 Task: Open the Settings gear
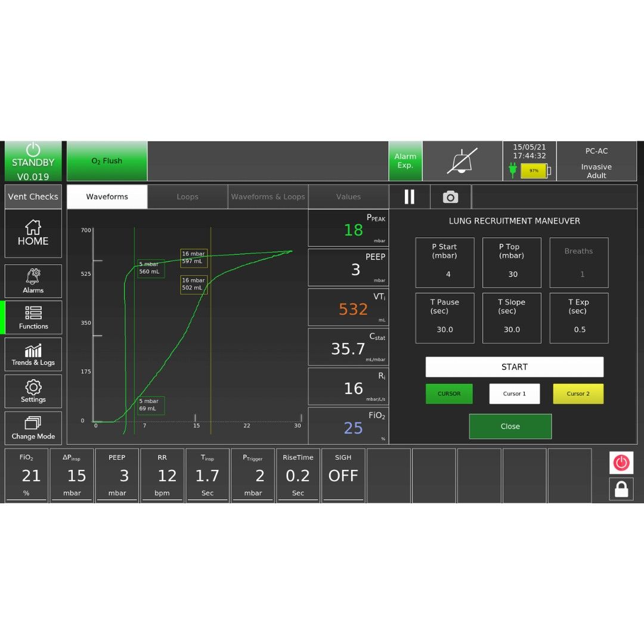pos(33,391)
